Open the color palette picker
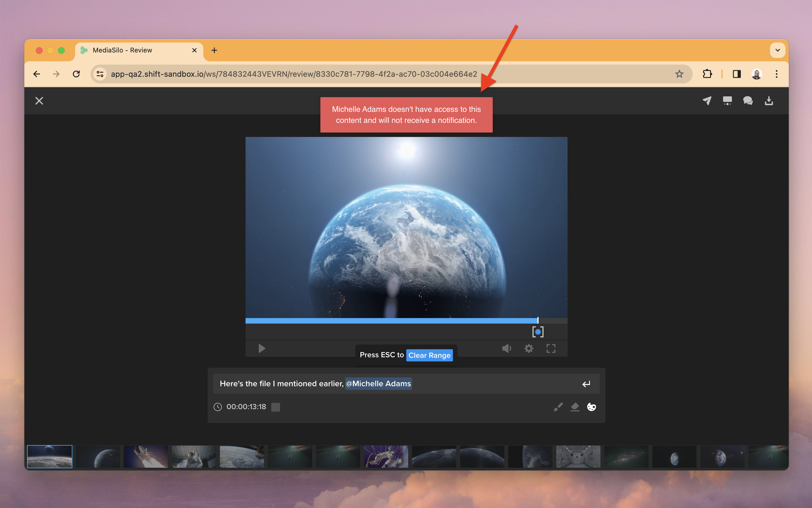This screenshot has width=812, height=508. 592,407
